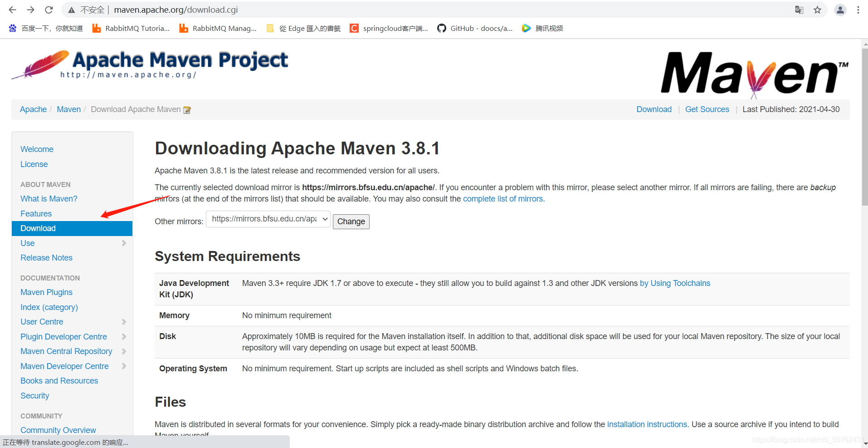Image resolution: width=868 pixels, height=448 pixels.
Task: Select Welcome in the sidebar
Action: 37,149
